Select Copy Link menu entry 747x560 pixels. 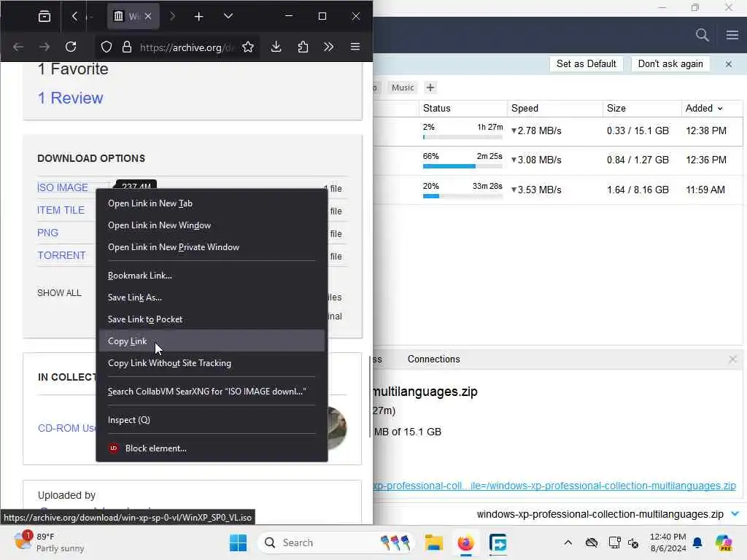[x=212, y=341]
